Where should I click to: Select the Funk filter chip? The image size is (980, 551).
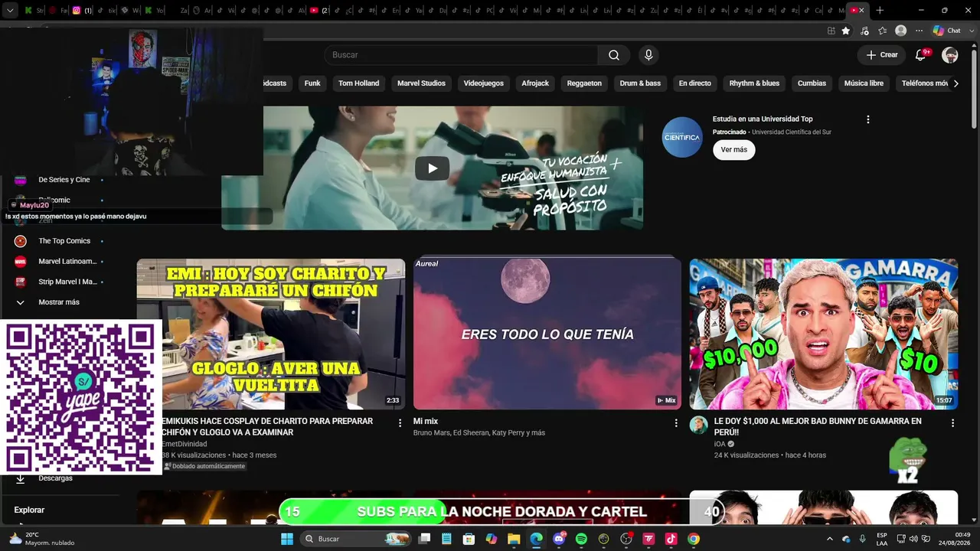312,83
